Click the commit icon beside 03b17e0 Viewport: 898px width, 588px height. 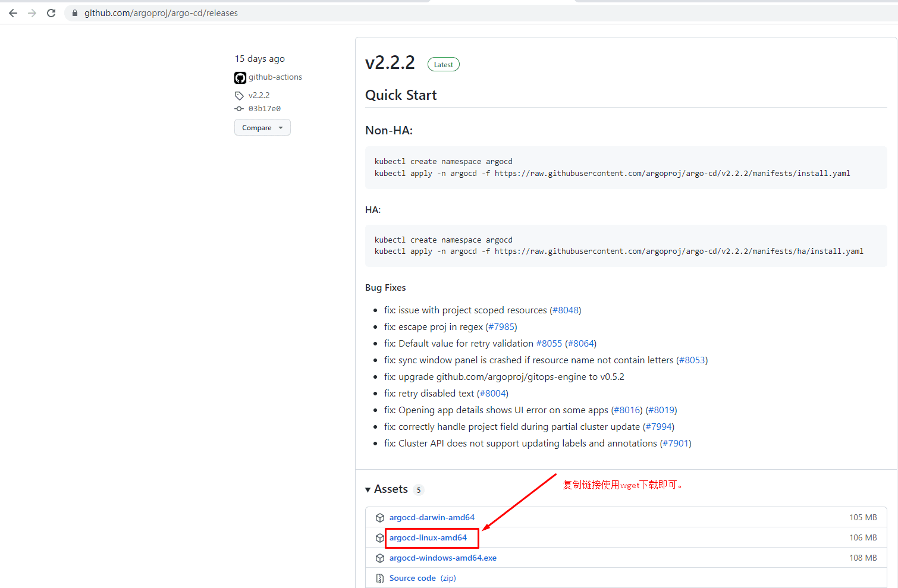click(x=239, y=109)
